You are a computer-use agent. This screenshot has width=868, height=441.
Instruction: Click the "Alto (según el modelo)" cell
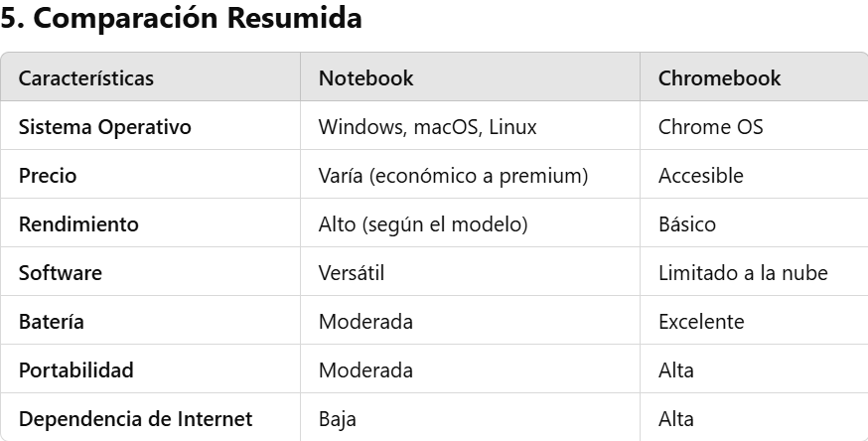422,224
